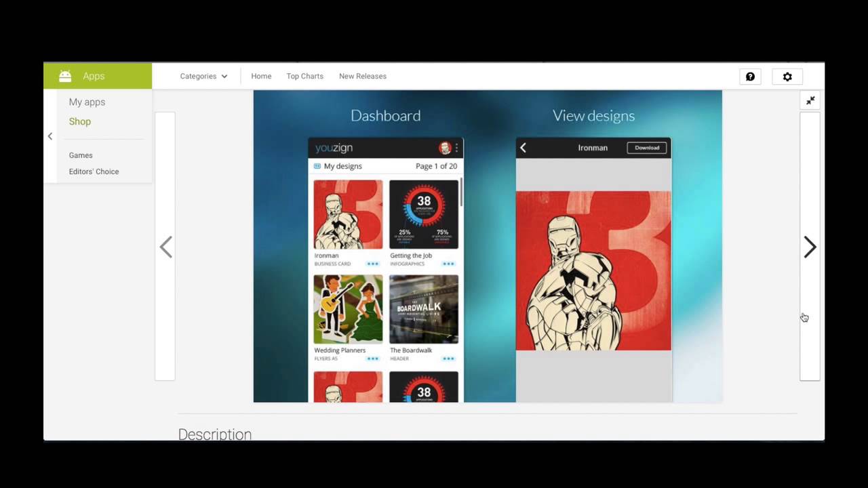This screenshot has height=488, width=868.
Task: Go to the previous screenshot arrow
Action: point(166,247)
